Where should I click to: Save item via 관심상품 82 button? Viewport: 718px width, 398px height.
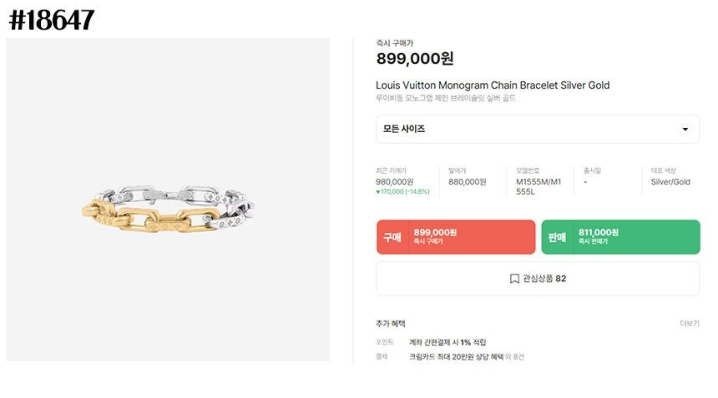tap(538, 278)
